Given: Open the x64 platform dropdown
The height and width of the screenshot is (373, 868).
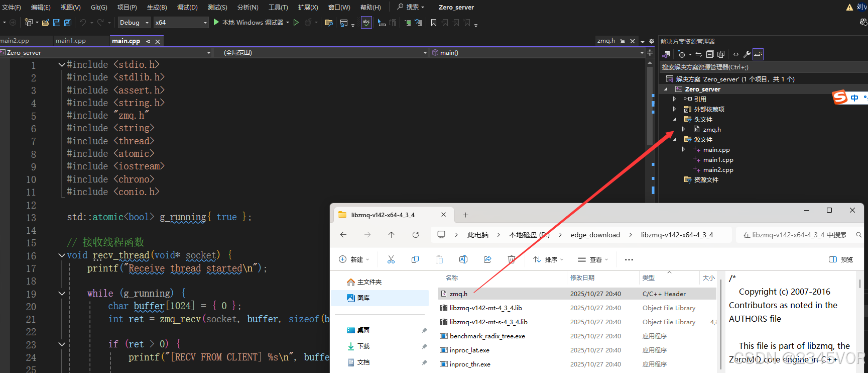Looking at the screenshot, I should click(181, 23).
